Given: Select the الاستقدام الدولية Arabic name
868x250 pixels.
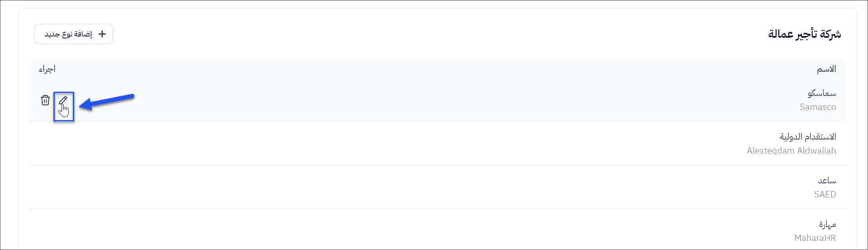Looking at the screenshot, I should point(807,137).
